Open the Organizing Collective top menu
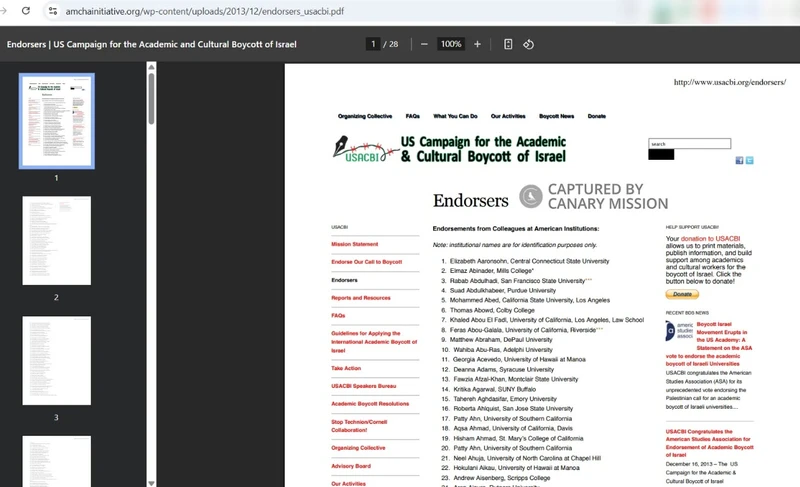This screenshot has width=800, height=487. pyautogui.click(x=365, y=116)
